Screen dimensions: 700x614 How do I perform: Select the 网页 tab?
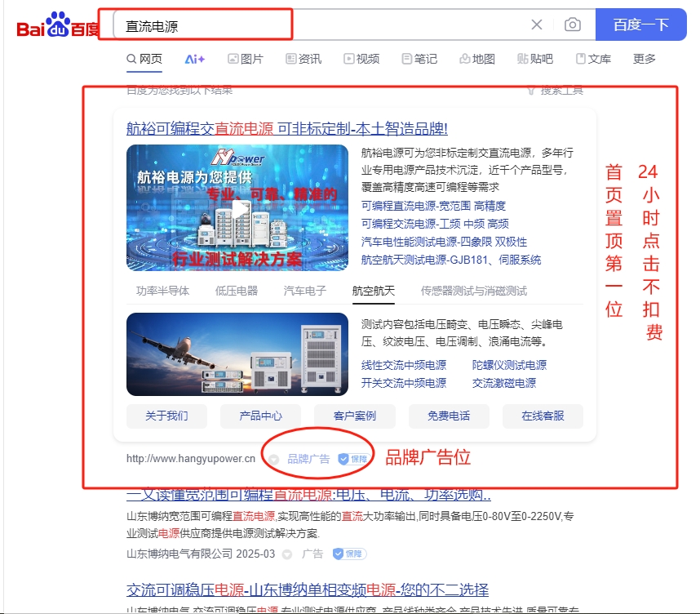(144, 59)
